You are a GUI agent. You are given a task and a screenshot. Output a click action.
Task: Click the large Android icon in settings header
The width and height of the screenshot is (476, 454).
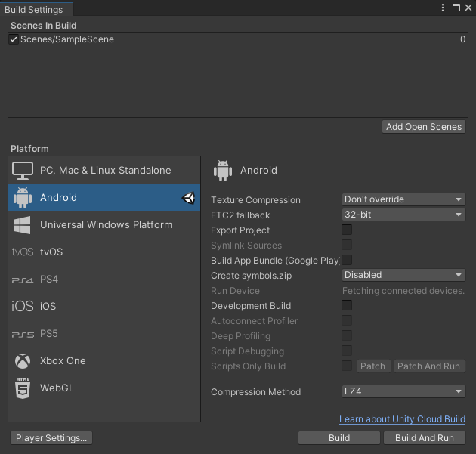point(223,171)
